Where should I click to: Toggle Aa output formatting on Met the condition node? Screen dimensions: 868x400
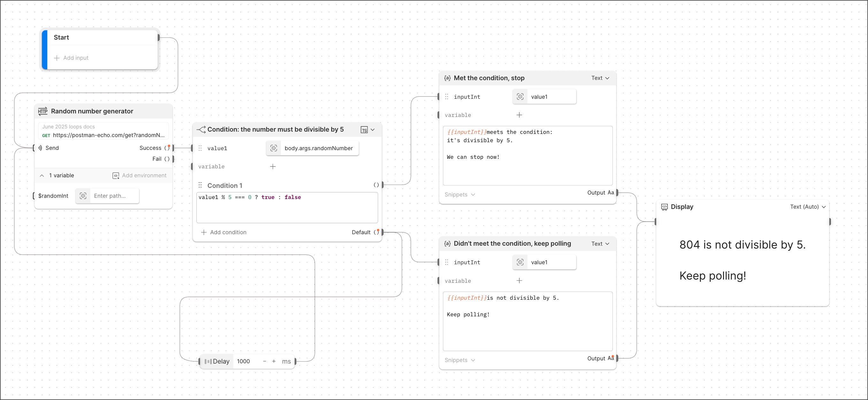[611, 192]
